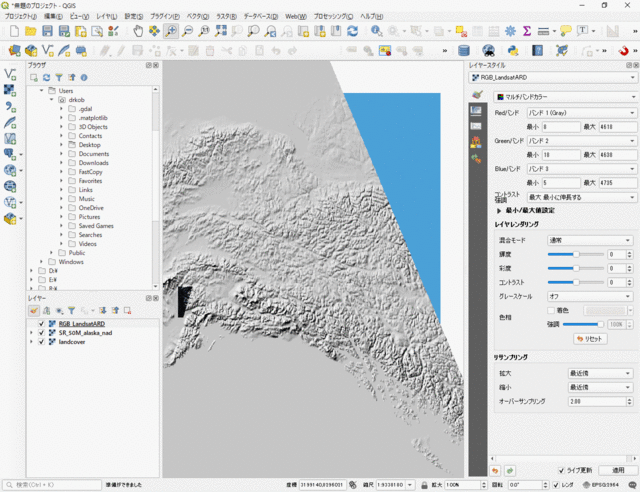This screenshot has height=492, width=640.
Task: Open the Project menu
Action: (20, 16)
